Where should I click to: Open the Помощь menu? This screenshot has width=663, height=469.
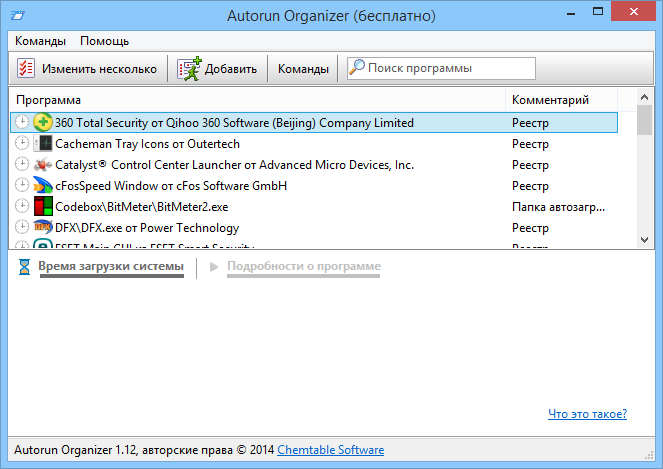point(104,41)
